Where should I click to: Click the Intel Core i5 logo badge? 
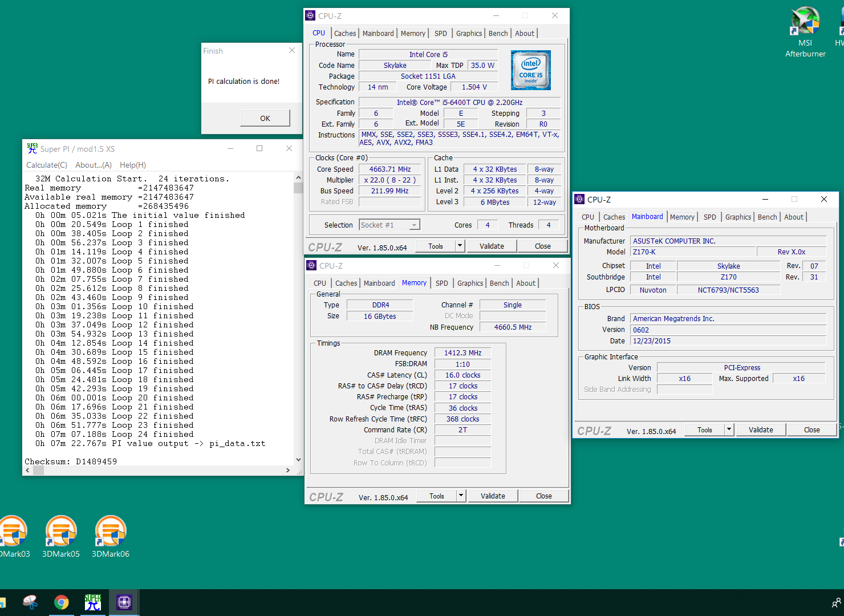click(x=531, y=70)
